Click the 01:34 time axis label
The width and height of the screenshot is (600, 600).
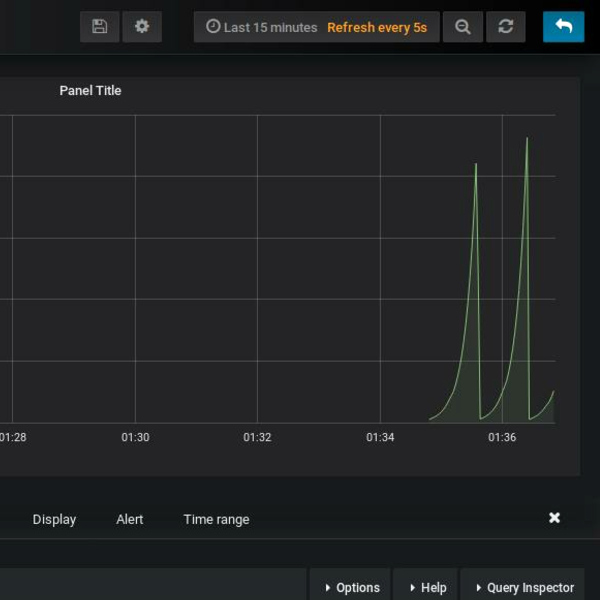coord(380,437)
